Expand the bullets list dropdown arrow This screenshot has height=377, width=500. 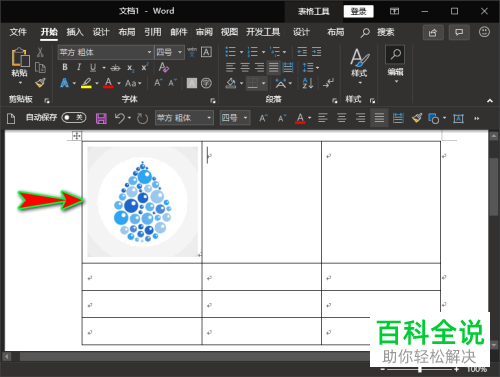tap(241, 52)
